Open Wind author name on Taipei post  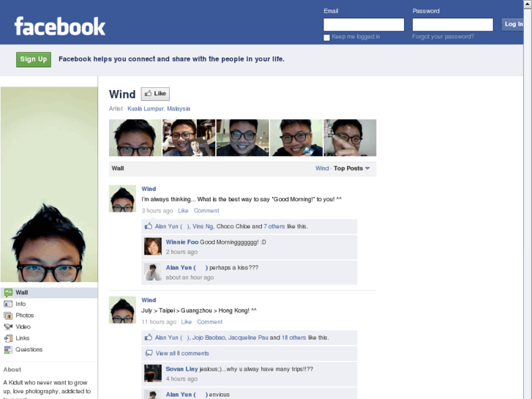pyautogui.click(x=149, y=300)
